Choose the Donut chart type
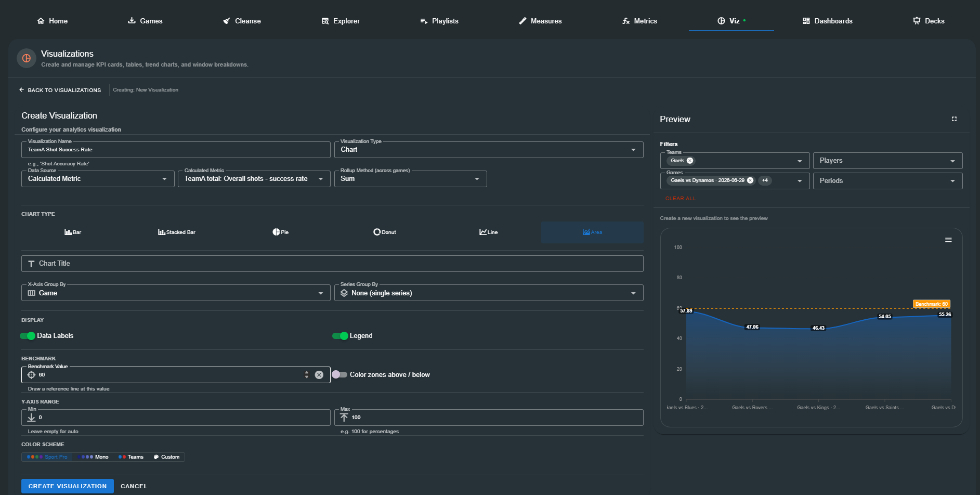This screenshot has width=980, height=495. (x=385, y=232)
